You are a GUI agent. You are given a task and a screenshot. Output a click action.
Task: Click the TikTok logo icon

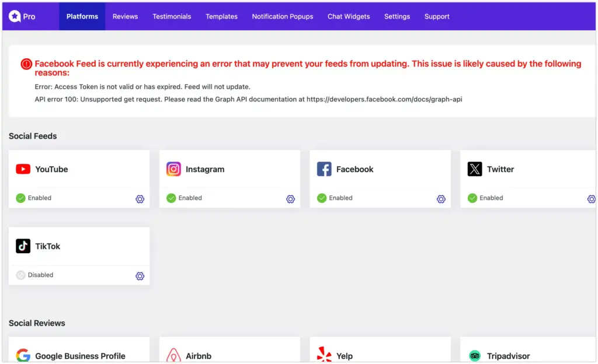[x=23, y=246]
